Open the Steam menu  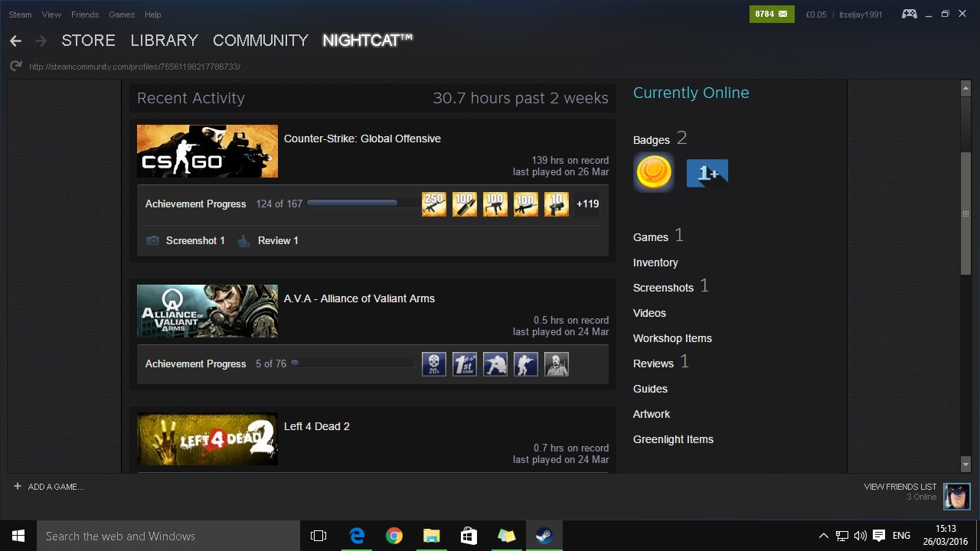tap(20, 15)
